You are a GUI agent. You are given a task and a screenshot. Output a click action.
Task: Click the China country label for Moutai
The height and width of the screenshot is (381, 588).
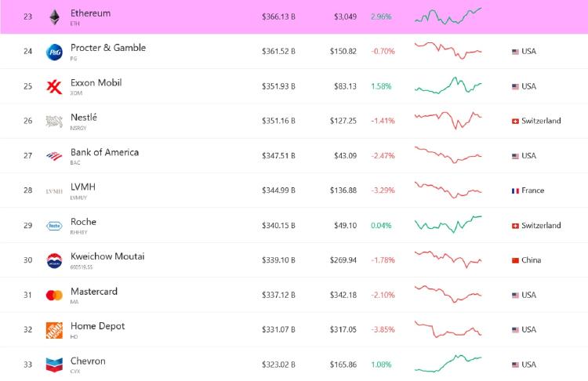pos(531,260)
